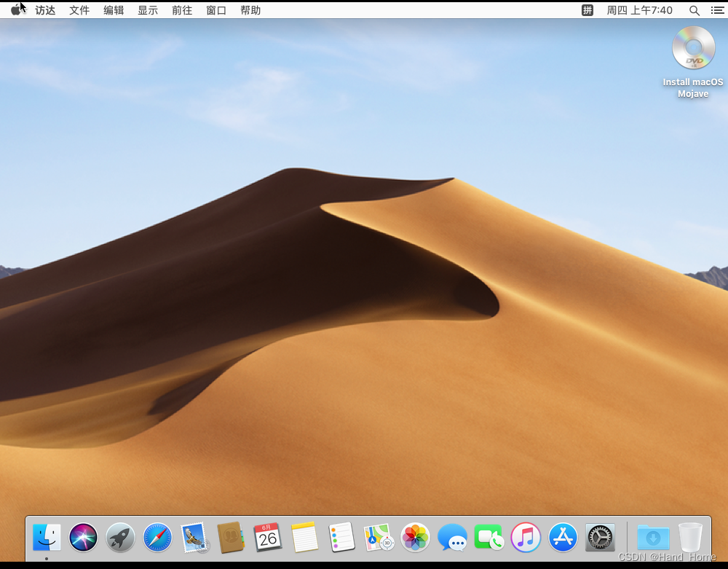Open the Apple menu

click(16, 10)
